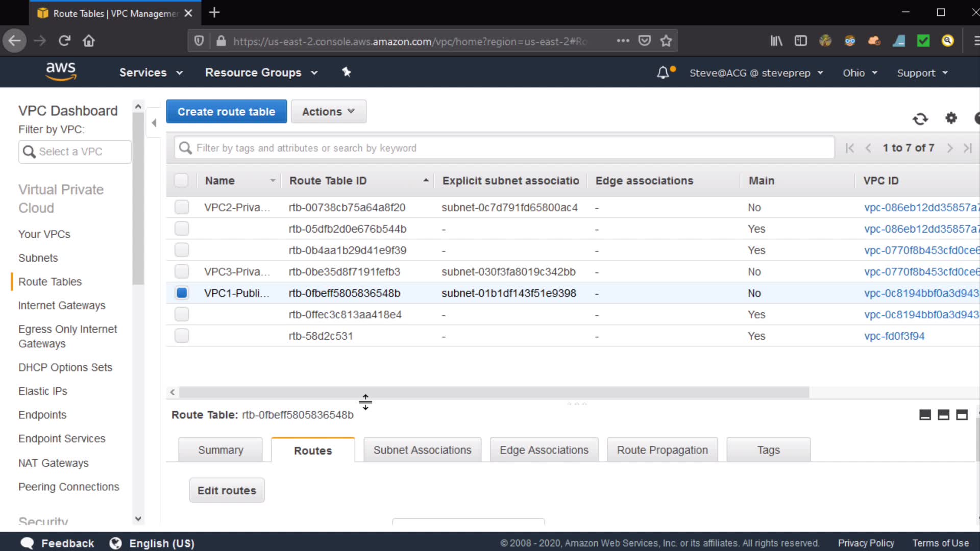The image size is (980, 551).
Task: Collapse the left navigation pane arrow
Action: click(154, 123)
